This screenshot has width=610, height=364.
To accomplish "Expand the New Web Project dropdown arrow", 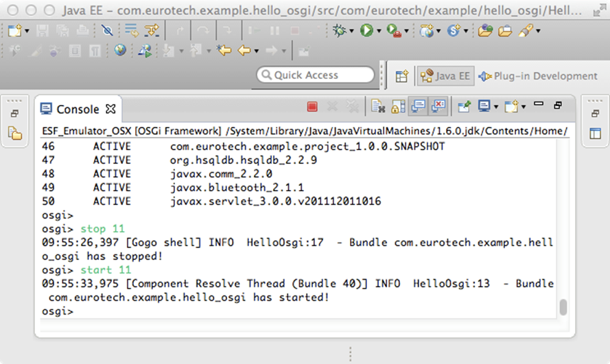I will (x=438, y=31).
